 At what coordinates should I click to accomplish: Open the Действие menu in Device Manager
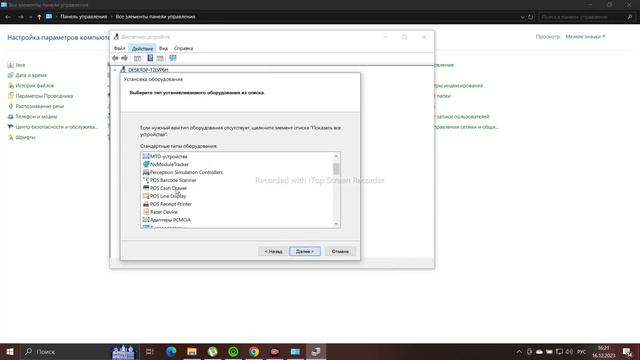142,48
